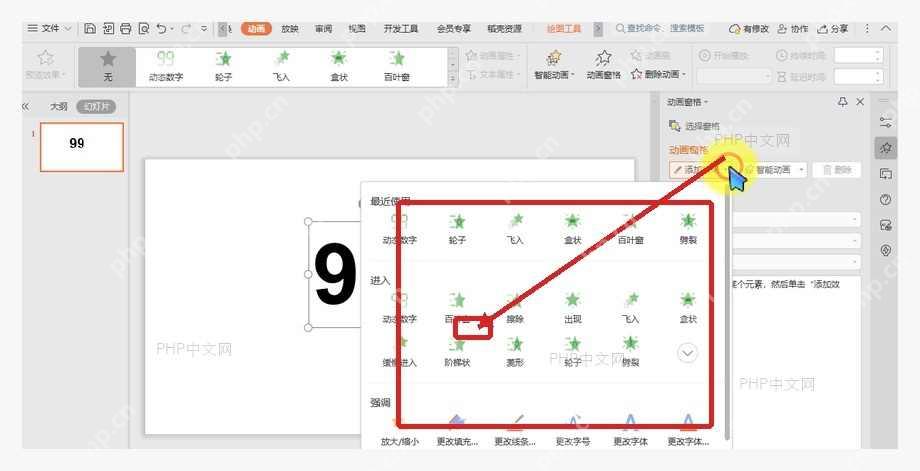920x471 pixels.
Task: Redo the last action
Action: (x=185, y=28)
